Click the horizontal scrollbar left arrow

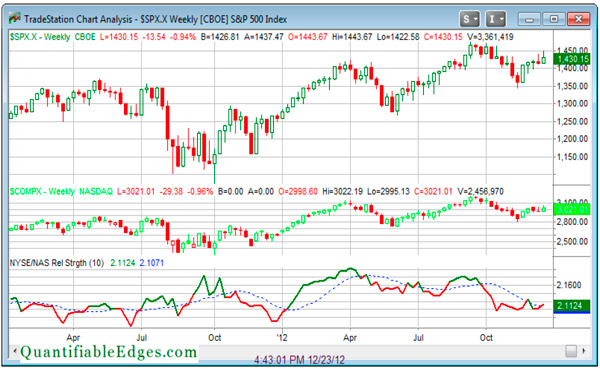coord(15,351)
